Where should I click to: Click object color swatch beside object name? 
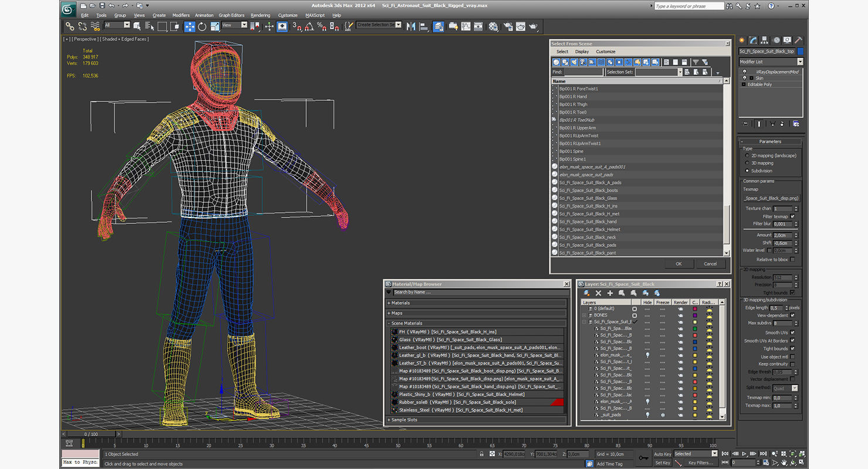(801, 51)
